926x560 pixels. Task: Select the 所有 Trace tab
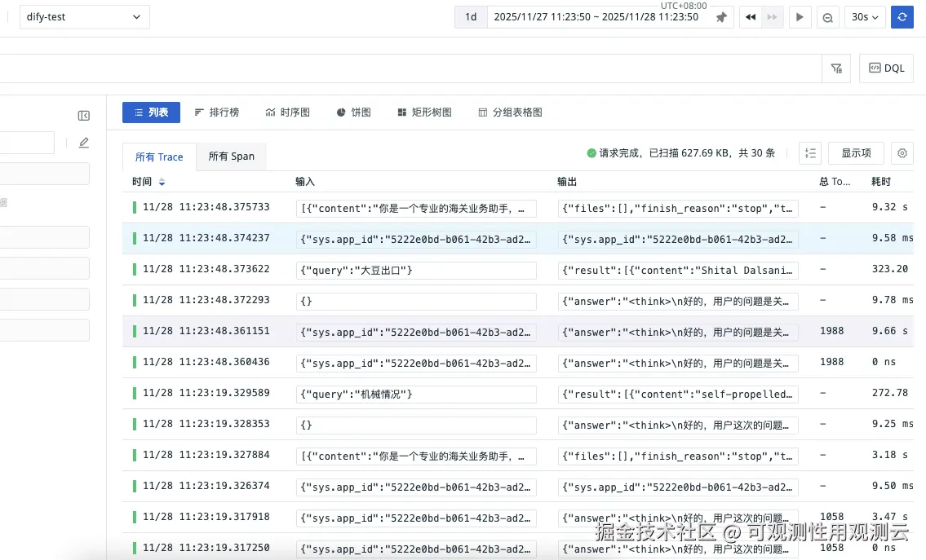pos(159,157)
